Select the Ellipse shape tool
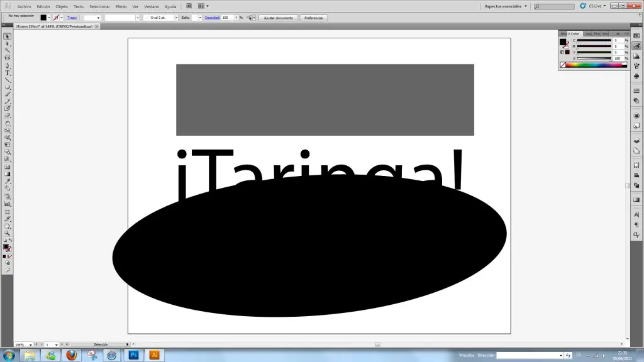The image size is (644, 362). (x=8, y=87)
